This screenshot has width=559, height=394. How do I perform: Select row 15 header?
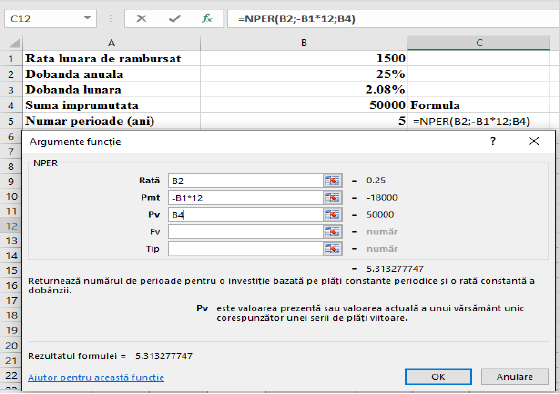[11, 271]
